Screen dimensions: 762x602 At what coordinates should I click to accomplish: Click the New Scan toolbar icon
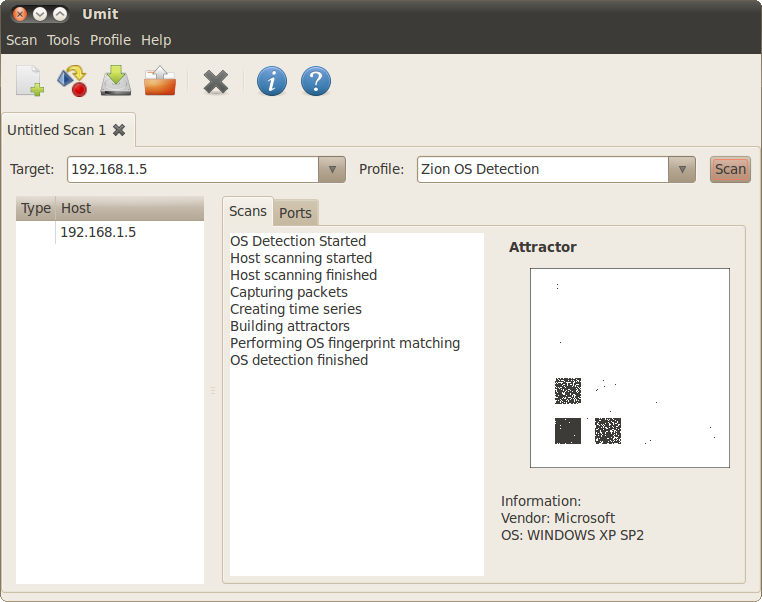click(x=30, y=81)
